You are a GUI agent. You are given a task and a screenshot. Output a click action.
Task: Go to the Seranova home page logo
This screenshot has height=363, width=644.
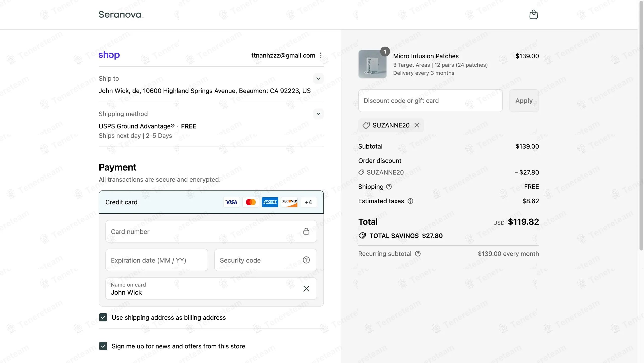tap(121, 14)
